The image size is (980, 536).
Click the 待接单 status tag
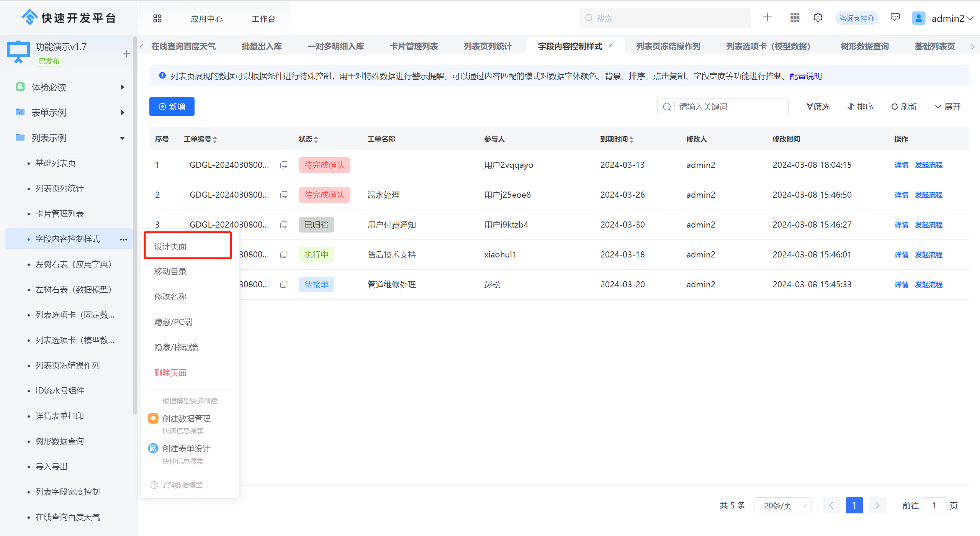pos(316,285)
